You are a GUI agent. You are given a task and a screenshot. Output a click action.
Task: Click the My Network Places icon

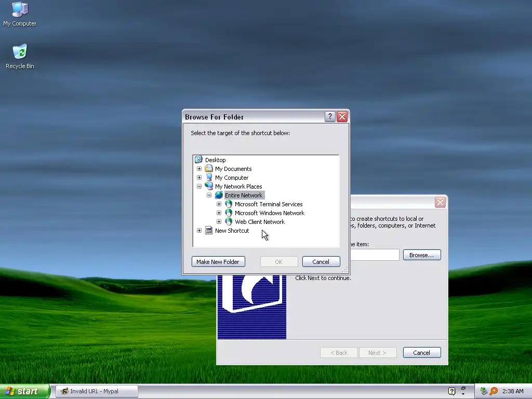209,187
